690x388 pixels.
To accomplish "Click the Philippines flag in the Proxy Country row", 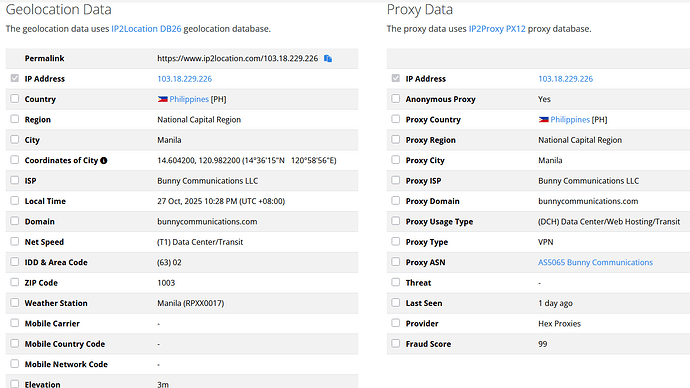I will (543, 120).
